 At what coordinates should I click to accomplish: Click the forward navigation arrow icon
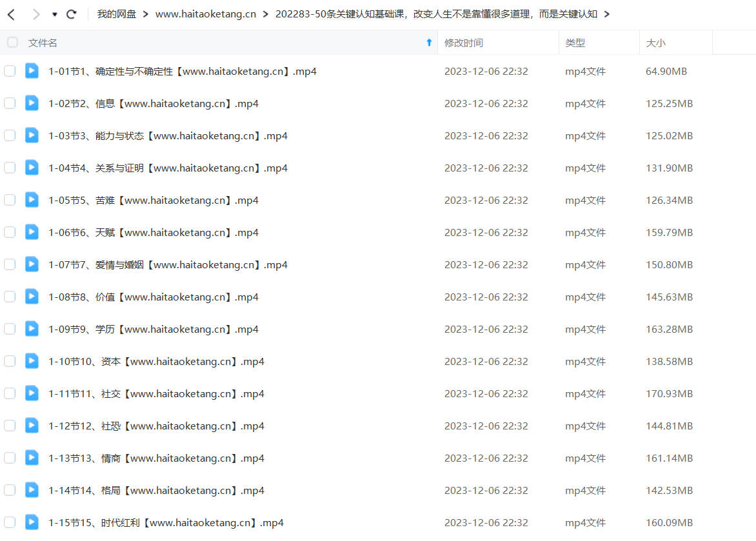tap(36, 14)
